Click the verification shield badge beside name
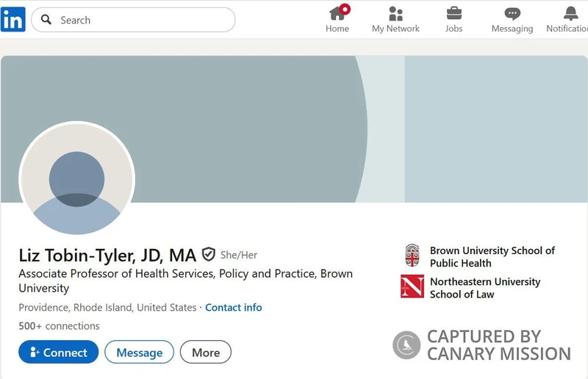This screenshot has width=588, height=379. tap(209, 255)
